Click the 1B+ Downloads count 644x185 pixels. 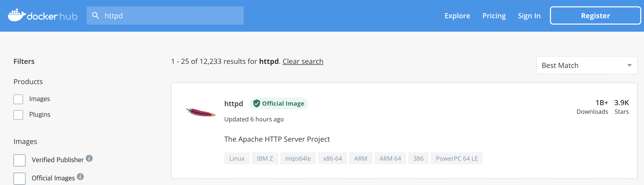point(592,107)
